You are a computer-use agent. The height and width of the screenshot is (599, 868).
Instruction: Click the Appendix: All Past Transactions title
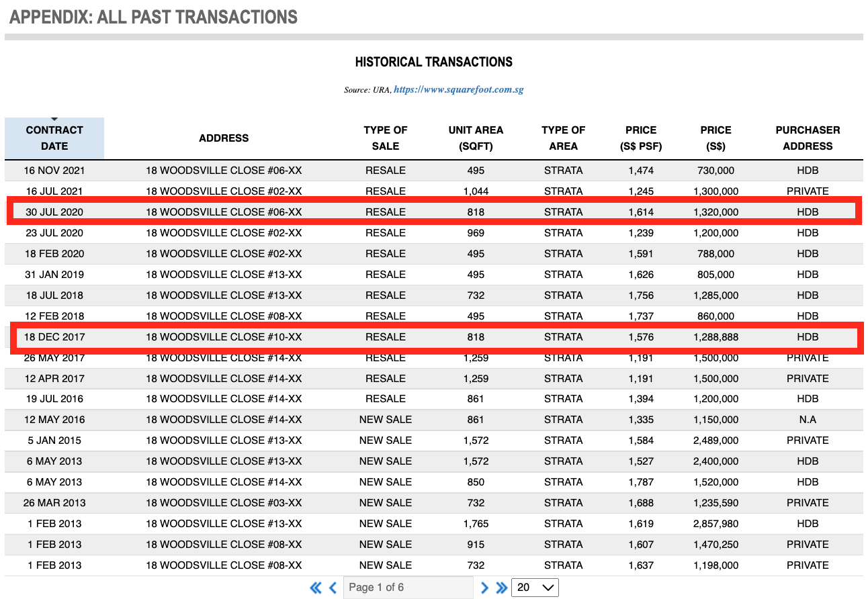153,17
